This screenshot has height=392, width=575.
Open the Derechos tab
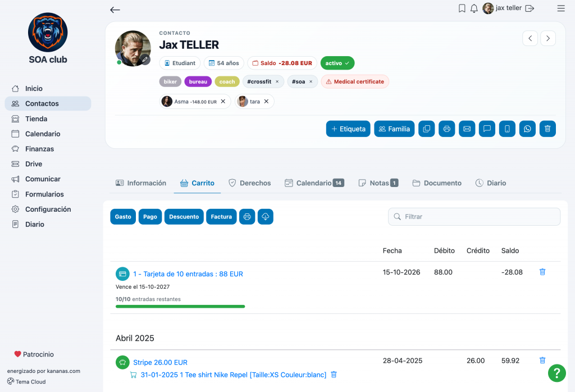coord(250,183)
